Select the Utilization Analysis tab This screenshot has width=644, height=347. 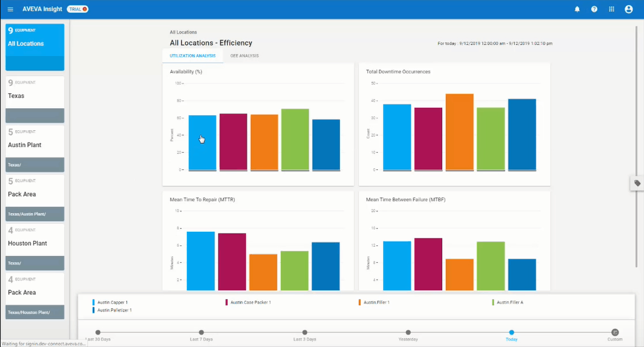click(x=192, y=56)
